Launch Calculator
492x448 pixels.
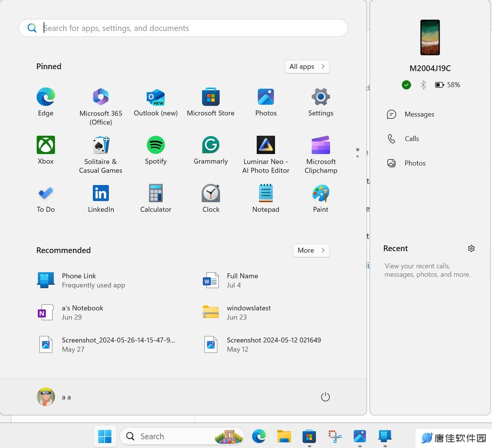pyautogui.click(x=156, y=198)
